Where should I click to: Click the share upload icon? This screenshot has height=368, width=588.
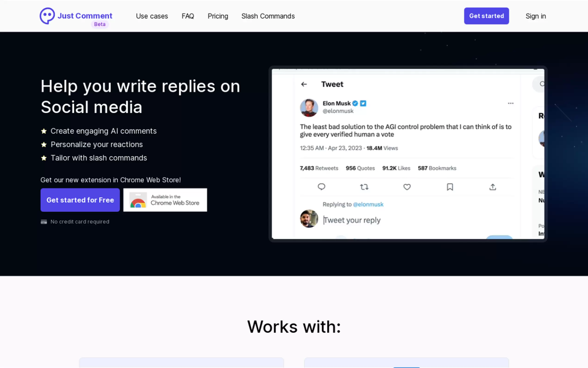click(492, 187)
